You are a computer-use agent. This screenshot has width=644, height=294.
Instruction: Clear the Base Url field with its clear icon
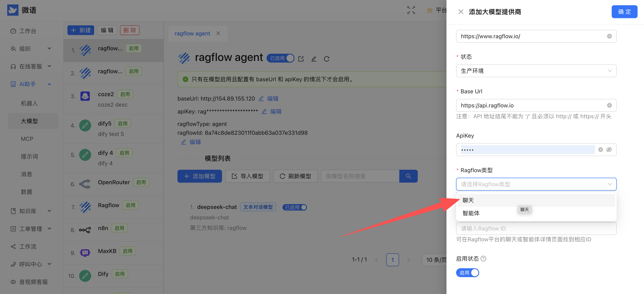609,105
